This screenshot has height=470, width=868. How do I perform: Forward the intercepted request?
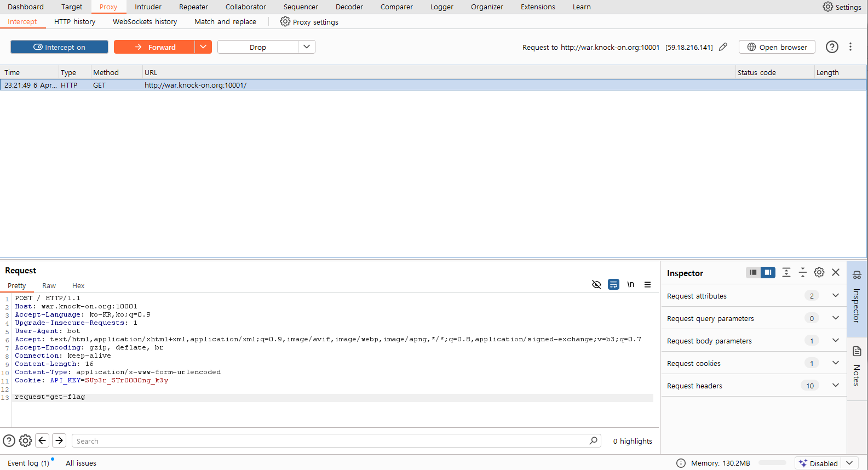(154, 47)
